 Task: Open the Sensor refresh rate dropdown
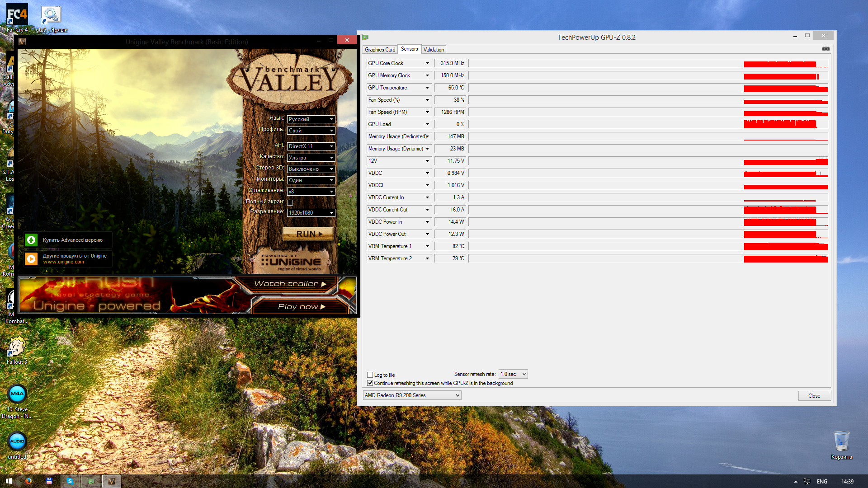pos(513,374)
